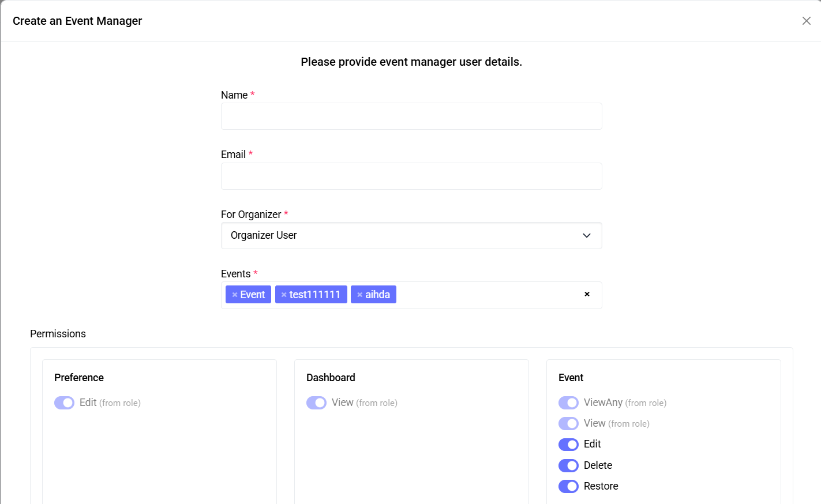Click inside the For Organizer select box
The height and width of the screenshot is (504, 821).
404,236
